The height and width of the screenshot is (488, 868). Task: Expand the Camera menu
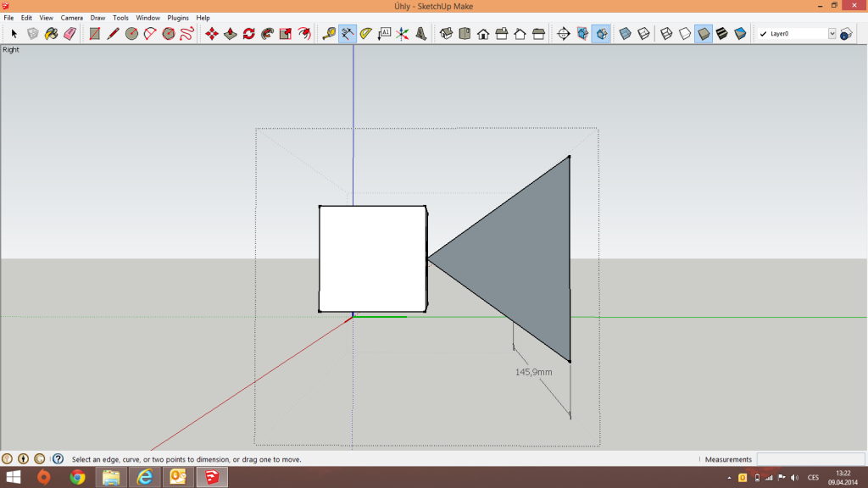(71, 18)
